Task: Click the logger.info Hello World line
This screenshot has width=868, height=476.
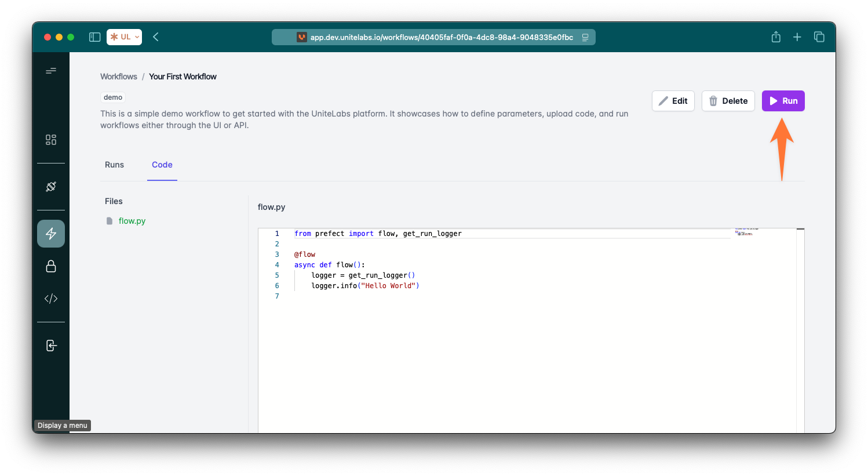Action: click(365, 286)
